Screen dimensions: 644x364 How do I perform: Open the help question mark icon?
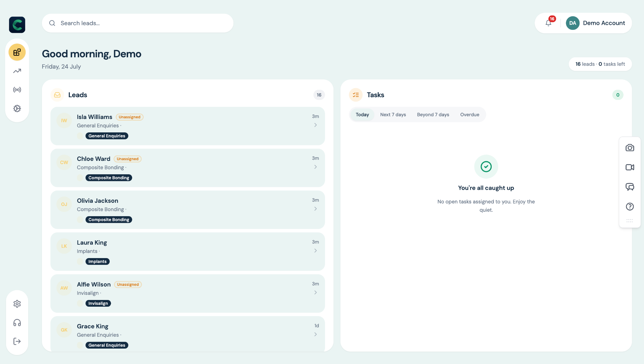pos(630,206)
